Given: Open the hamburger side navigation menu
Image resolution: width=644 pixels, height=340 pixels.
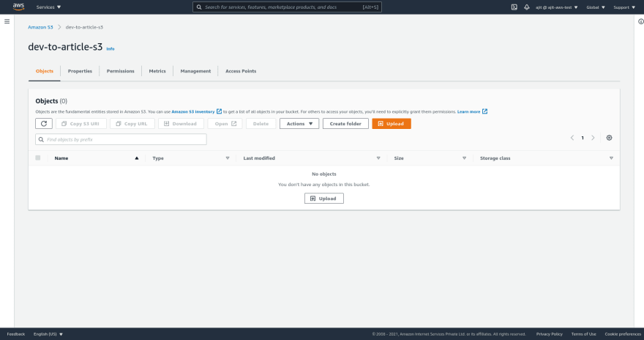Looking at the screenshot, I should [7, 21].
